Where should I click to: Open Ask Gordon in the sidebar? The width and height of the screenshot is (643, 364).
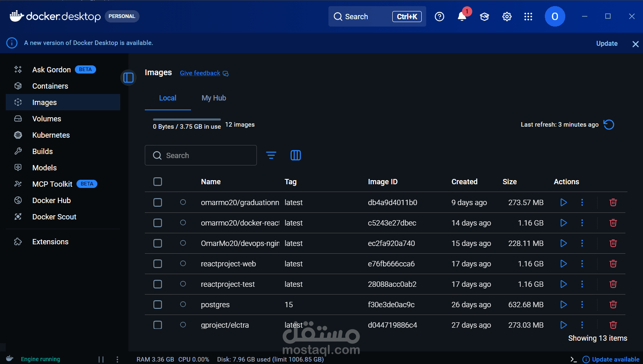point(63,69)
